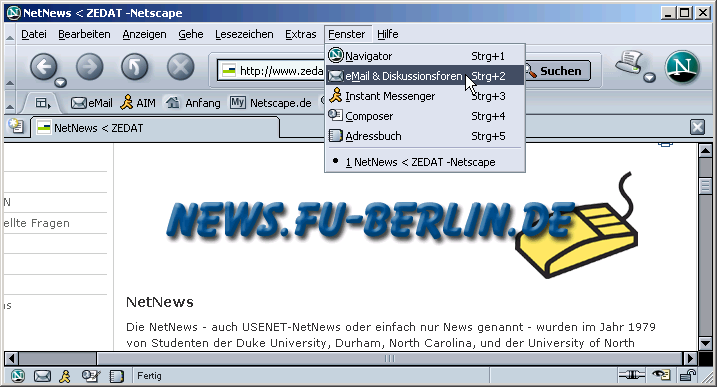The image size is (717, 387).
Task: Toggle online/offline connection status bar icon
Action: coord(631,375)
